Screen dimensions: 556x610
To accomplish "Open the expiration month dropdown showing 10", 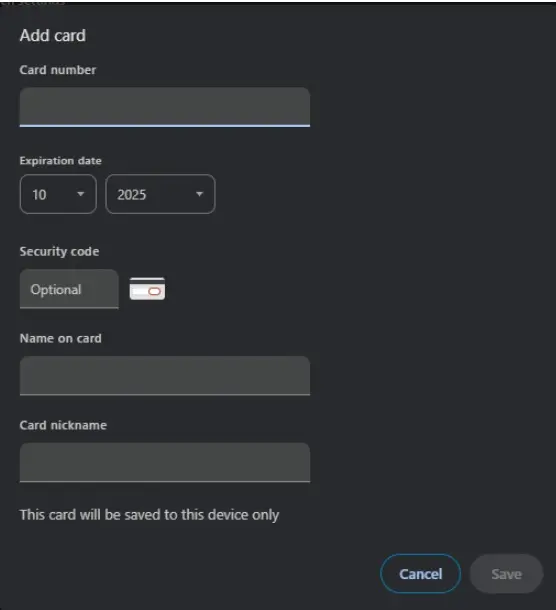I will pos(58,194).
